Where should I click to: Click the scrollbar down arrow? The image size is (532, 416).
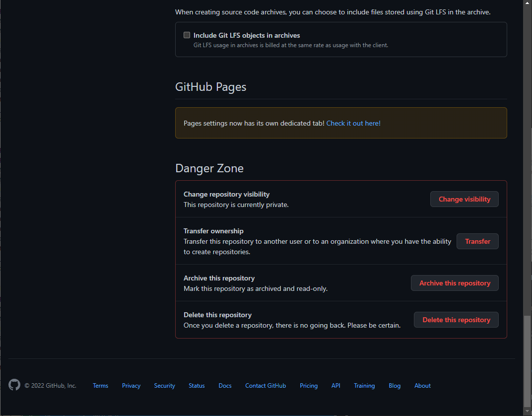click(x=527, y=412)
